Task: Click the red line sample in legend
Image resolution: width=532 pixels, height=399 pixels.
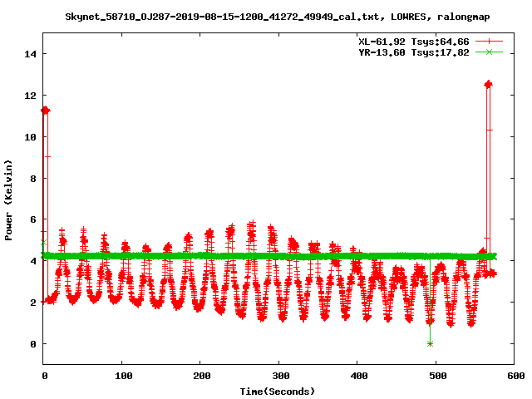Action: click(x=489, y=42)
